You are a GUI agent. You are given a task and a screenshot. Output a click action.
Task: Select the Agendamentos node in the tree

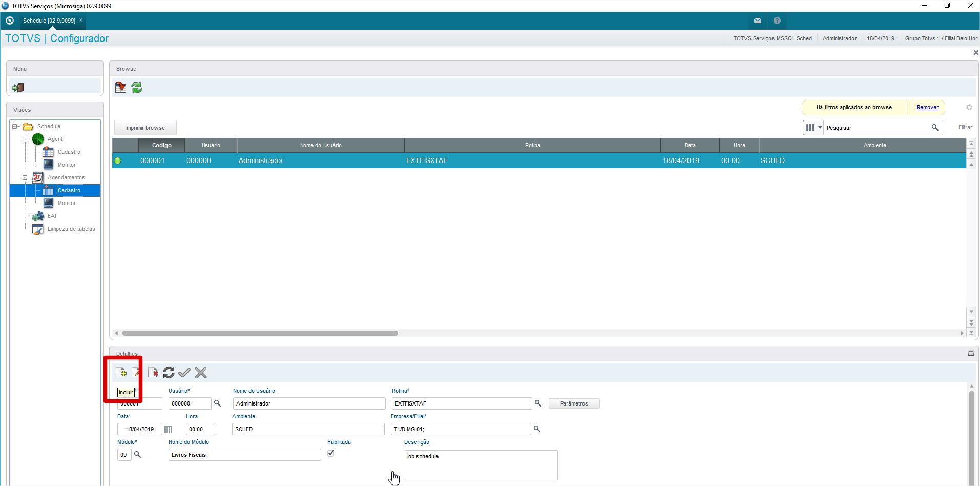click(66, 177)
